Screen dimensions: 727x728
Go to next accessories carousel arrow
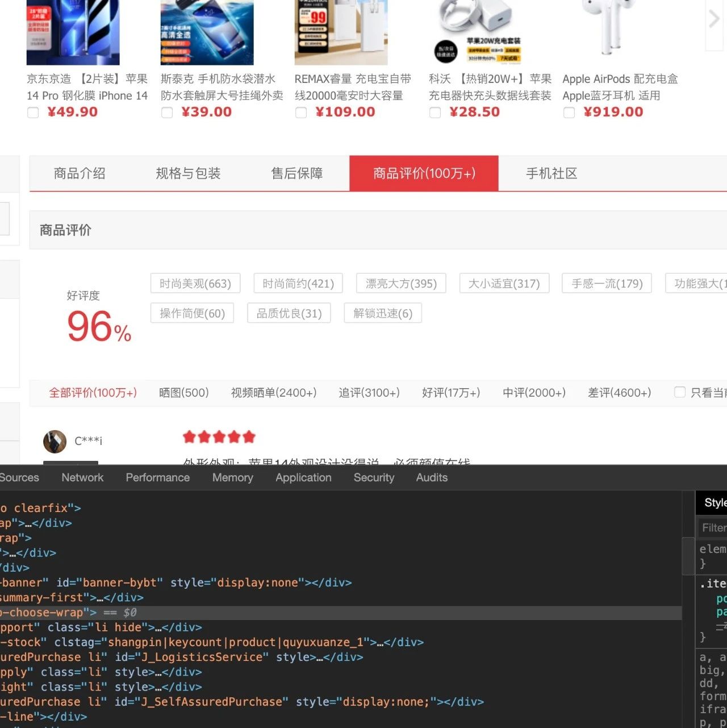pyautogui.click(x=714, y=19)
